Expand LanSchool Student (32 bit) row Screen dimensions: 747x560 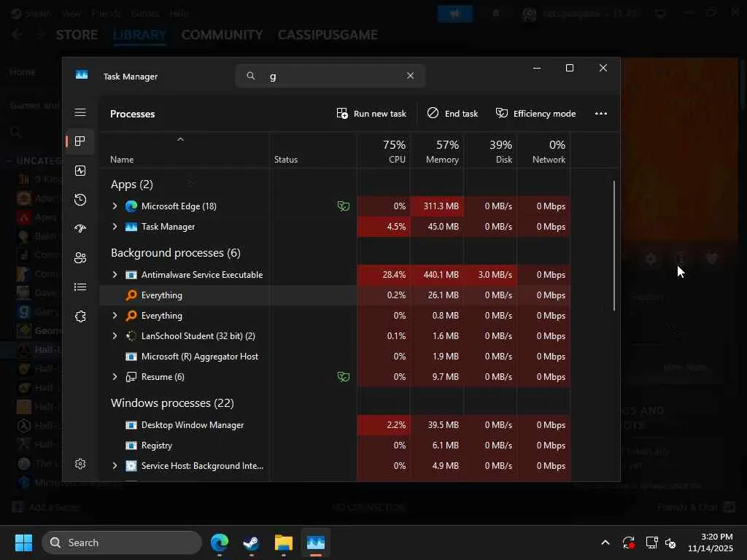point(115,336)
